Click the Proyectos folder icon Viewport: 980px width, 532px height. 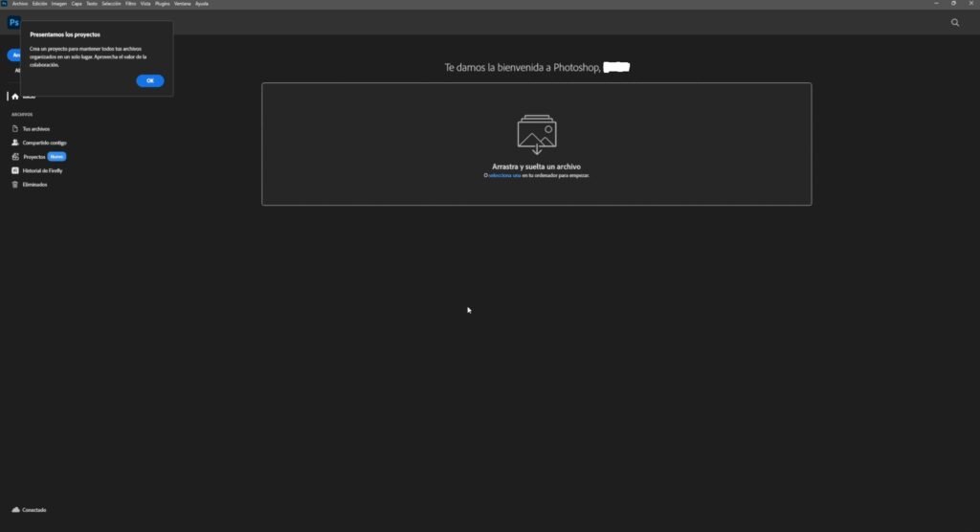(15, 157)
